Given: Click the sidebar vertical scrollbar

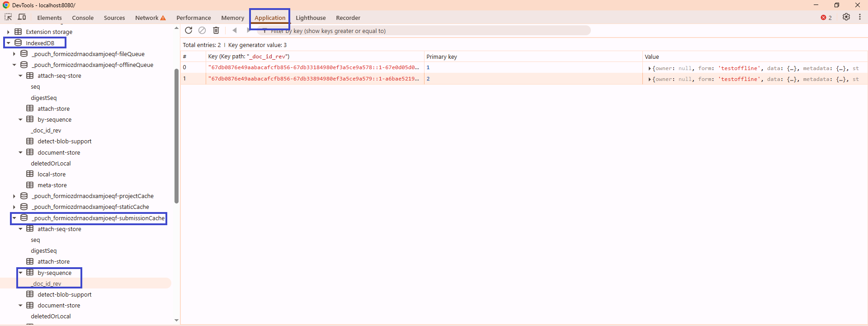Looking at the screenshot, I should pyautogui.click(x=176, y=136).
